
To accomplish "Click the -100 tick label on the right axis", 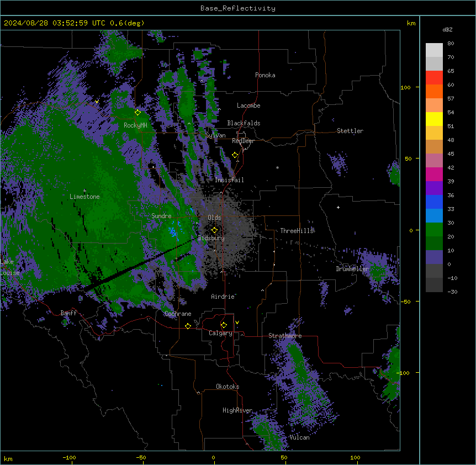I will coord(403,373).
